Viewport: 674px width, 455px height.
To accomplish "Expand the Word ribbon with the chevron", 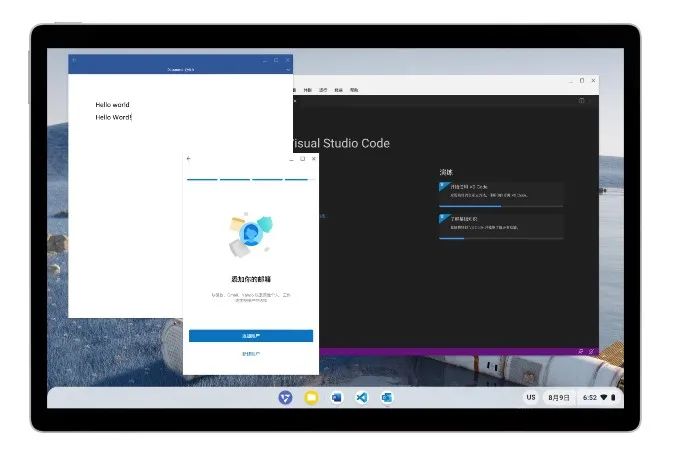I will coord(288,69).
